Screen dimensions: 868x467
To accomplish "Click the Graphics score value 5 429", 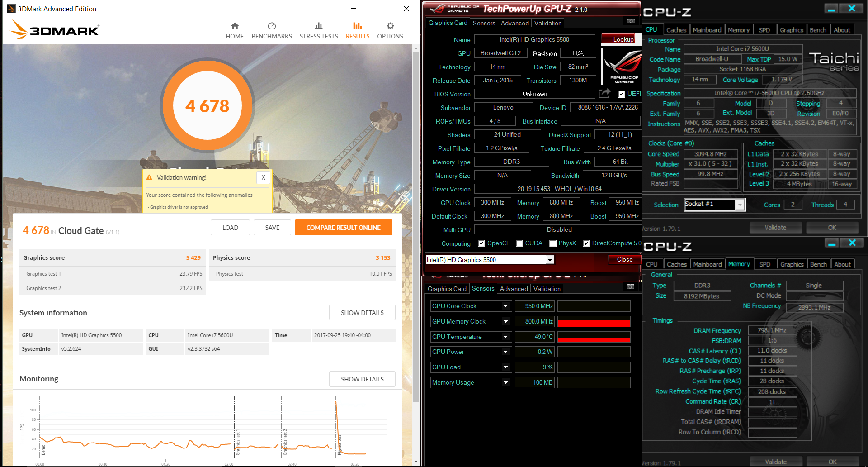I will [x=193, y=258].
